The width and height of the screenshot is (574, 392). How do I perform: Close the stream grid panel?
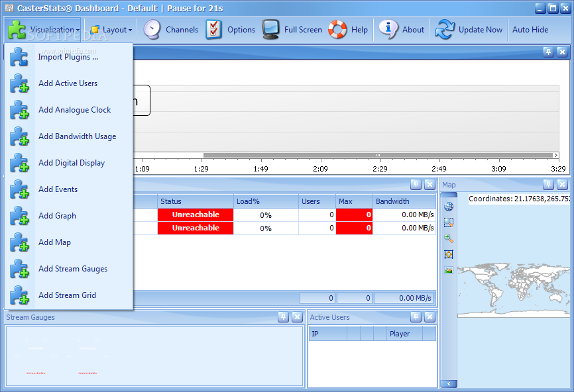point(430,185)
